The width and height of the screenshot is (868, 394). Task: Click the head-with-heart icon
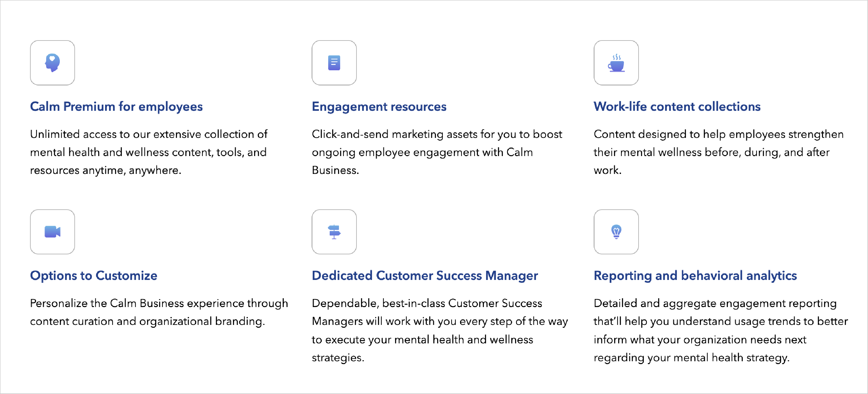(x=53, y=63)
